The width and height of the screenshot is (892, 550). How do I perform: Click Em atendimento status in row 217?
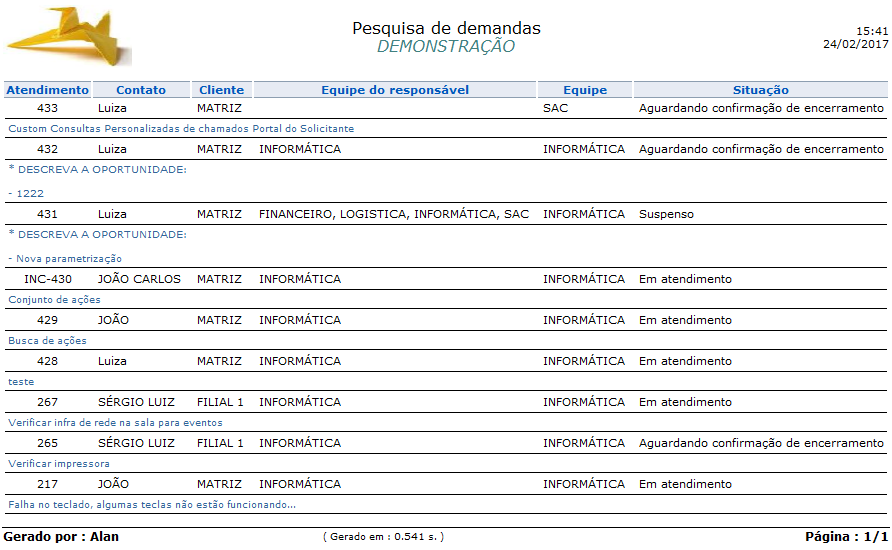pos(685,484)
